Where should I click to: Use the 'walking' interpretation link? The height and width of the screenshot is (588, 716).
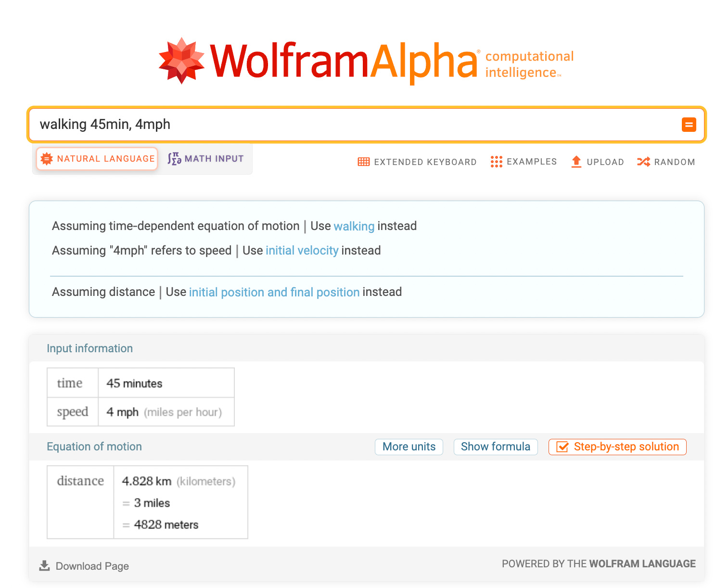[354, 226]
